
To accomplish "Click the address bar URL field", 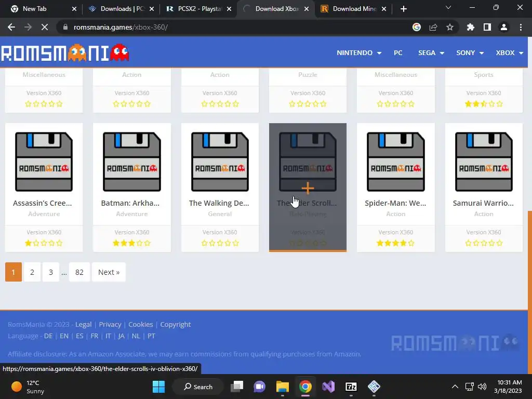I will click(234, 27).
